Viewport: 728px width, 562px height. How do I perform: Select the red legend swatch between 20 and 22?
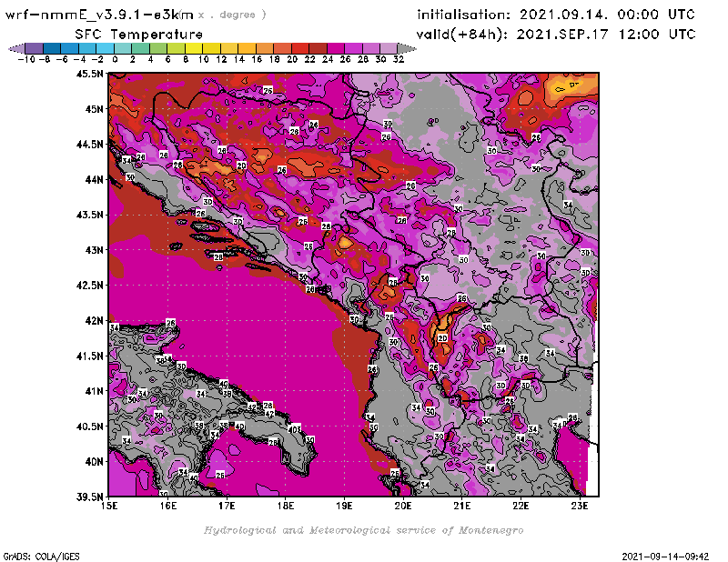coord(300,48)
